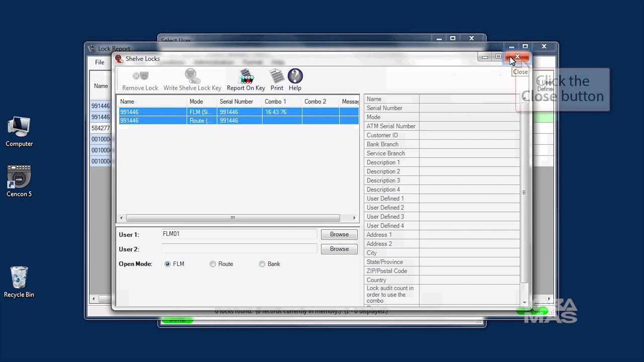
Task: Click the State/Province property row
Action: [442, 262]
